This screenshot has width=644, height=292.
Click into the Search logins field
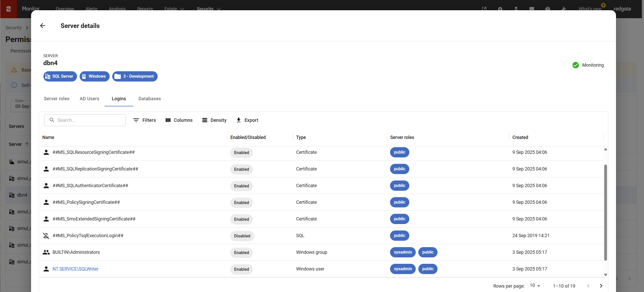[90, 120]
